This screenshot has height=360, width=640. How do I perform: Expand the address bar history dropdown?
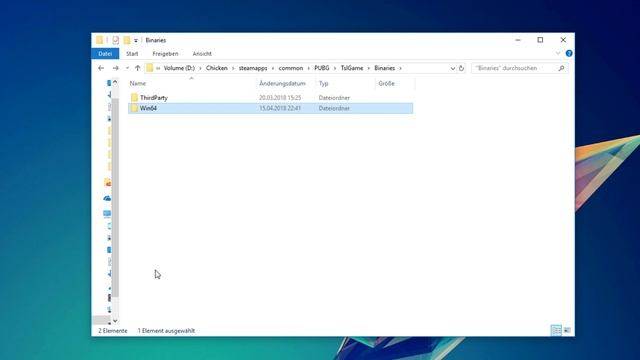[453, 68]
